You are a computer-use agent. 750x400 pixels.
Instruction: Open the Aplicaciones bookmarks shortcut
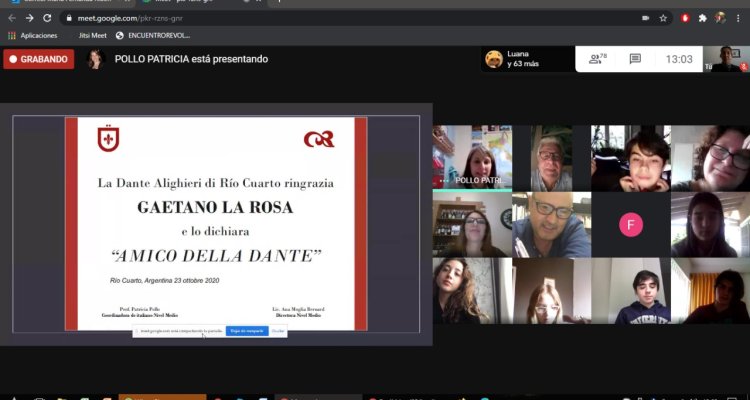tap(33, 35)
